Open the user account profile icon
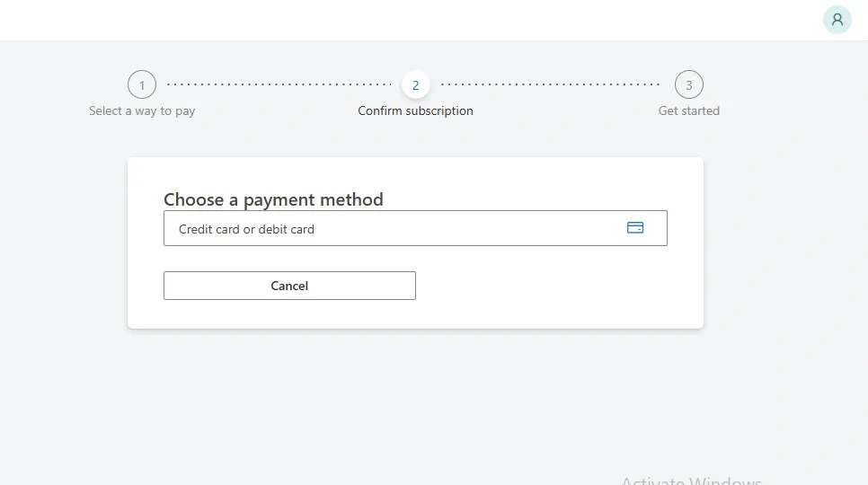Screen dimensions: 868x485 pos(837,20)
